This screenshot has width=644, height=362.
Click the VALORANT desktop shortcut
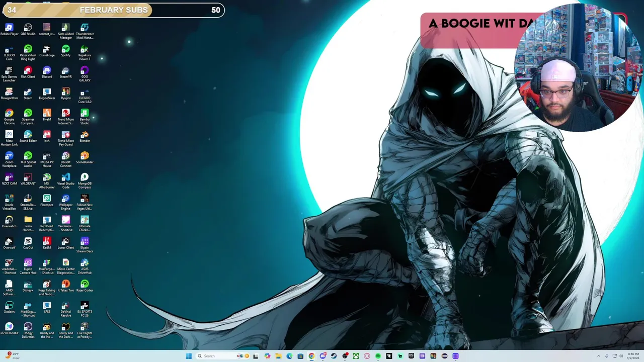(x=28, y=179)
